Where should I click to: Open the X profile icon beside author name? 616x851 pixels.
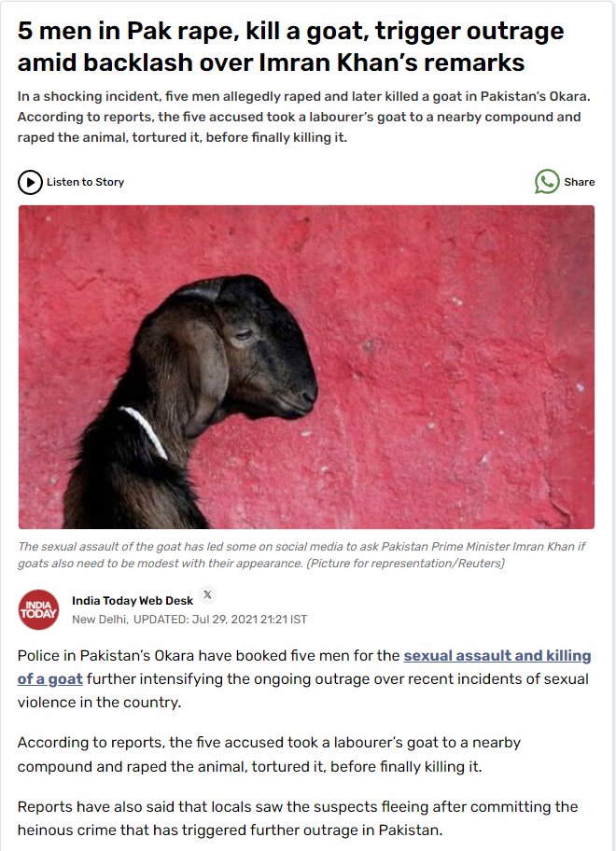[x=207, y=594]
